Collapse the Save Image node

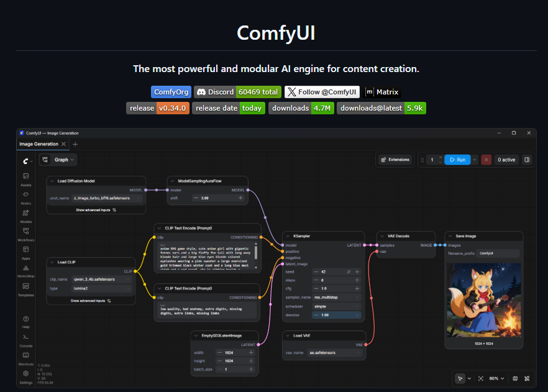click(450, 236)
